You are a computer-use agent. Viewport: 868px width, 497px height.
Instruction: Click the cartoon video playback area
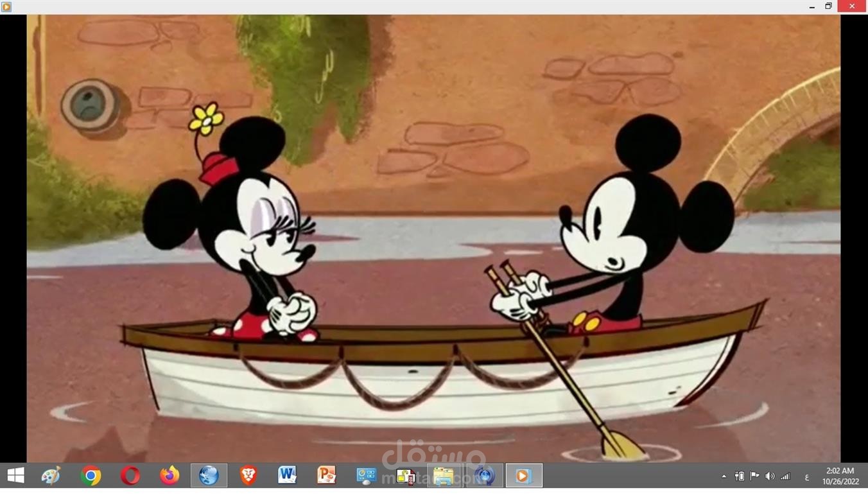tap(433, 238)
